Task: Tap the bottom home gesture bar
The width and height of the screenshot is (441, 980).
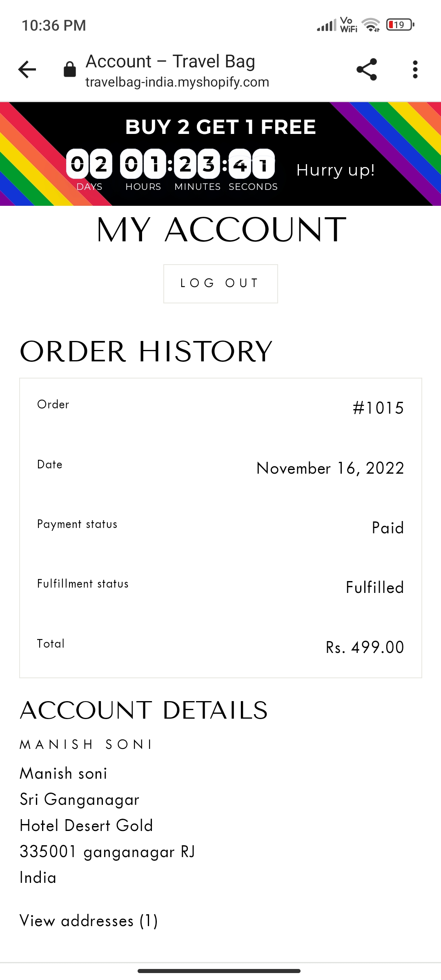Action: pyautogui.click(x=219, y=971)
